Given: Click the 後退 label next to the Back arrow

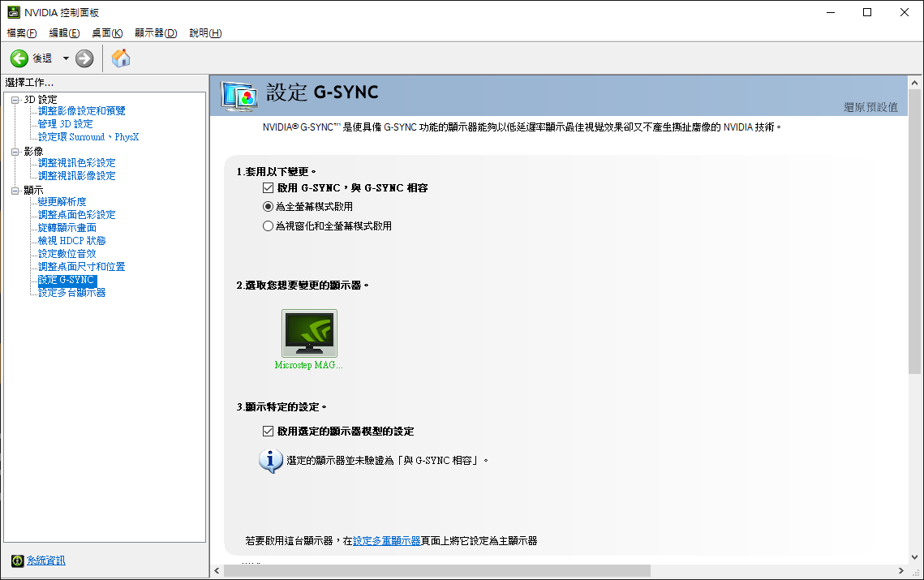Looking at the screenshot, I should click(x=42, y=58).
